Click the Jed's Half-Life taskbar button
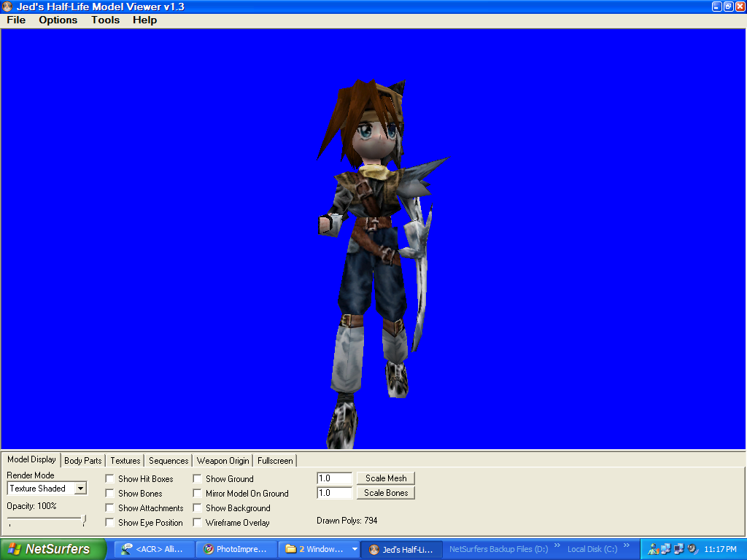This screenshot has width=747, height=560. tap(402, 549)
